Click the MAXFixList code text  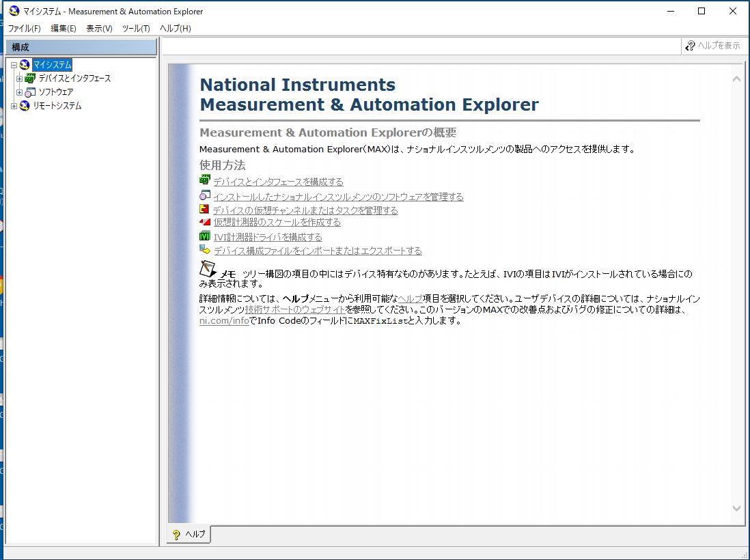pos(380,322)
